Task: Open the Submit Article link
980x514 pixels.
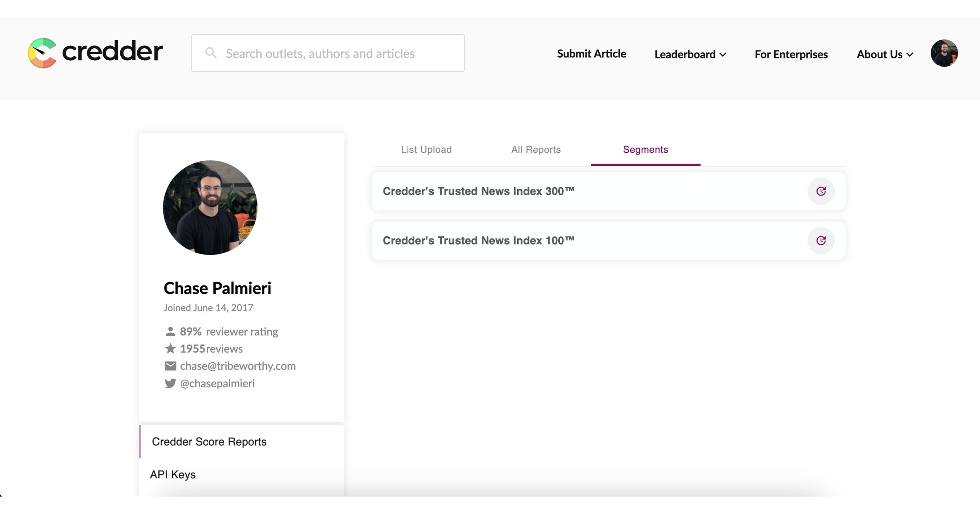Action: click(x=591, y=54)
